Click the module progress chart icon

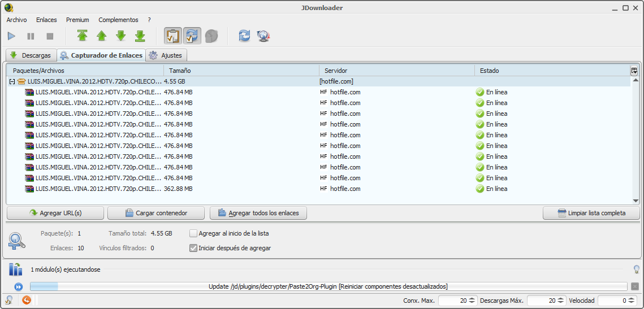click(x=16, y=269)
